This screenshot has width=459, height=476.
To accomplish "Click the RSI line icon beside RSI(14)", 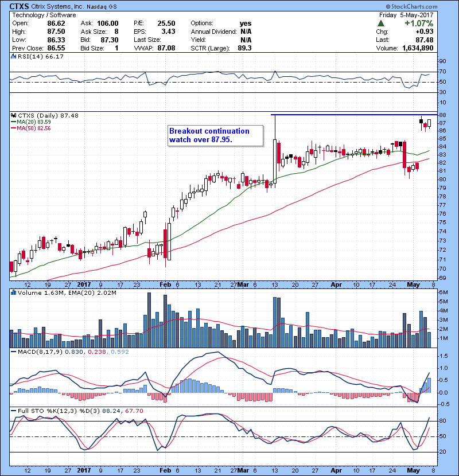I will [x=13, y=56].
